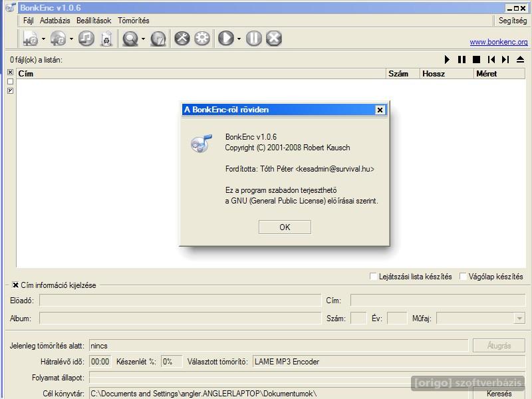Open the Műfaj genre combo box
The width and height of the screenshot is (532, 399).
[x=481, y=319]
